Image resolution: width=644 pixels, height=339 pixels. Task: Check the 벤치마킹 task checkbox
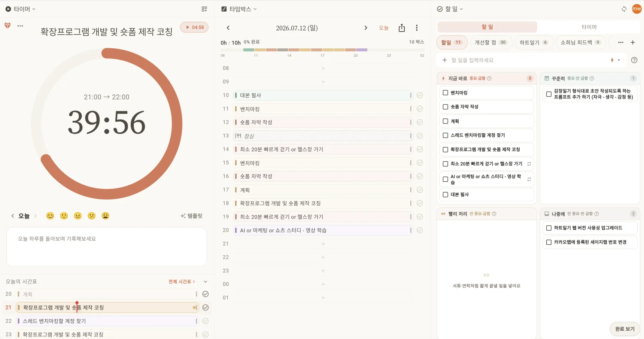(x=446, y=93)
